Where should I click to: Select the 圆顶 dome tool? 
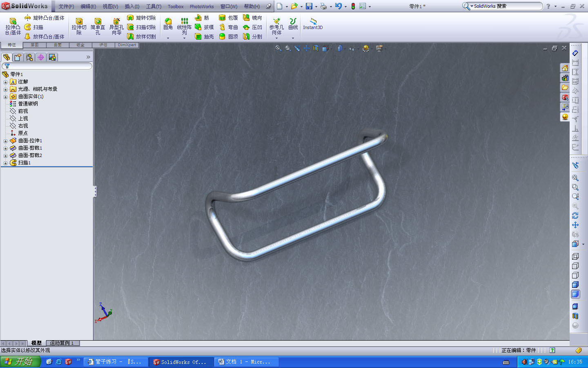(228, 36)
